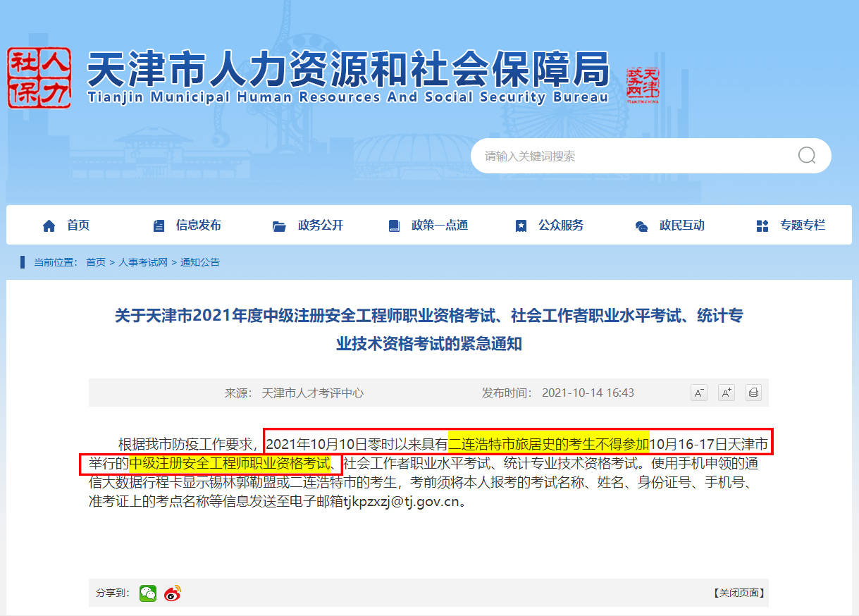Open the 政策一点通 navigation menu
Screen dimensions: 859x616
click(440, 226)
